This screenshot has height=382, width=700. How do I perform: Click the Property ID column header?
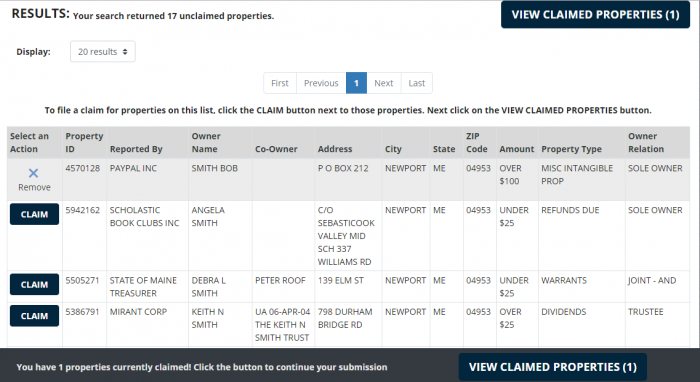tap(84, 142)
